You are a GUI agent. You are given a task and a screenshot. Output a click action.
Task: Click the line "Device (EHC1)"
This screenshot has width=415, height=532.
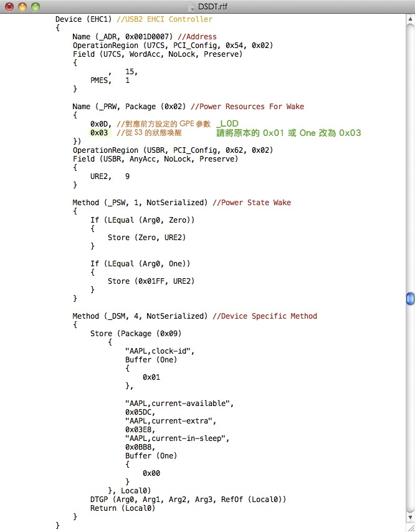tap(83, 19)
